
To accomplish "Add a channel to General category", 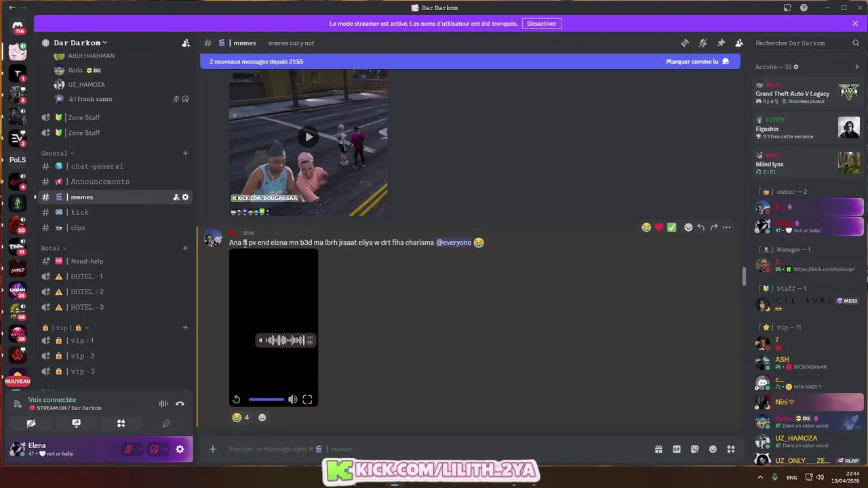I will tap(185, 153).
